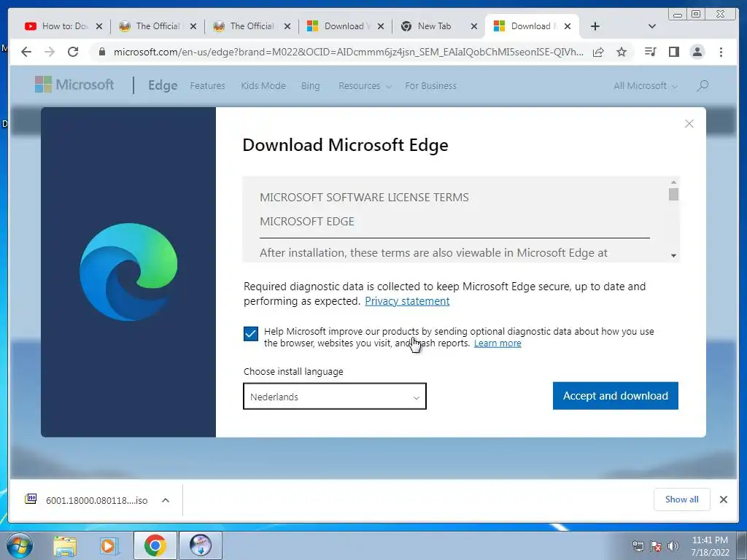This screenshot has height=560, width=747.
Task: Reload the current page
Action: point(73,52)
